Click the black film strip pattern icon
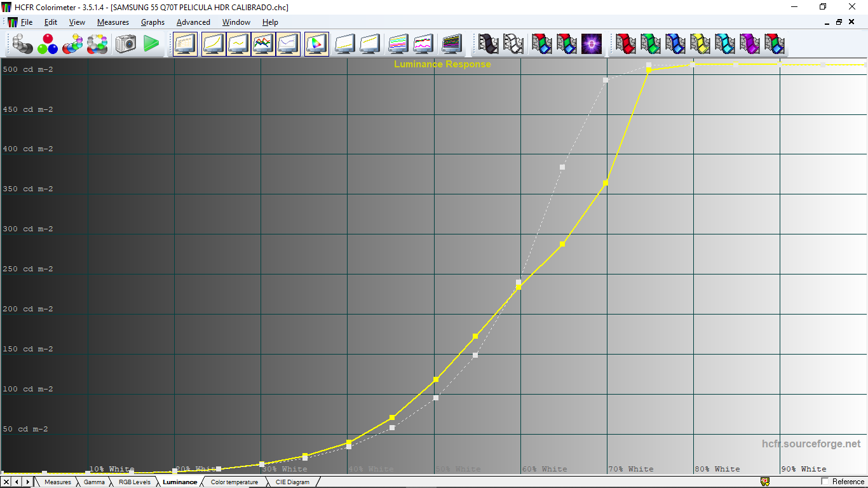This screenshot has width=868, height=488. 489,44
